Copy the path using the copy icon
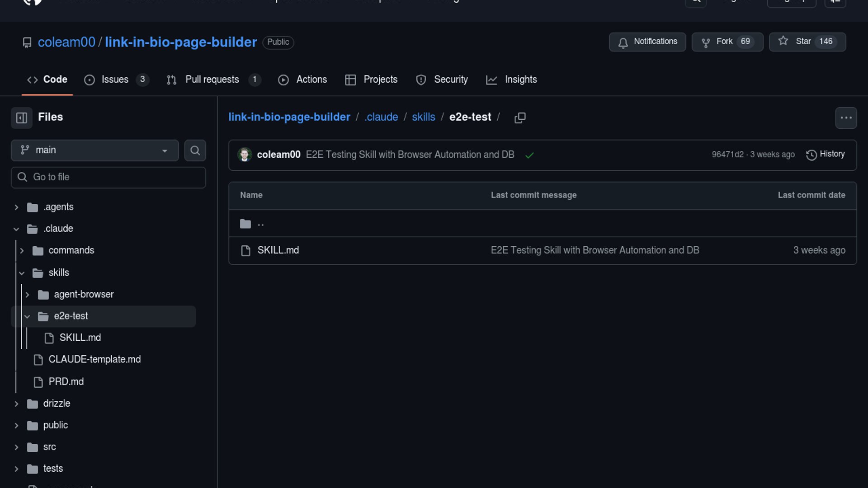 (x=520, y=118)
